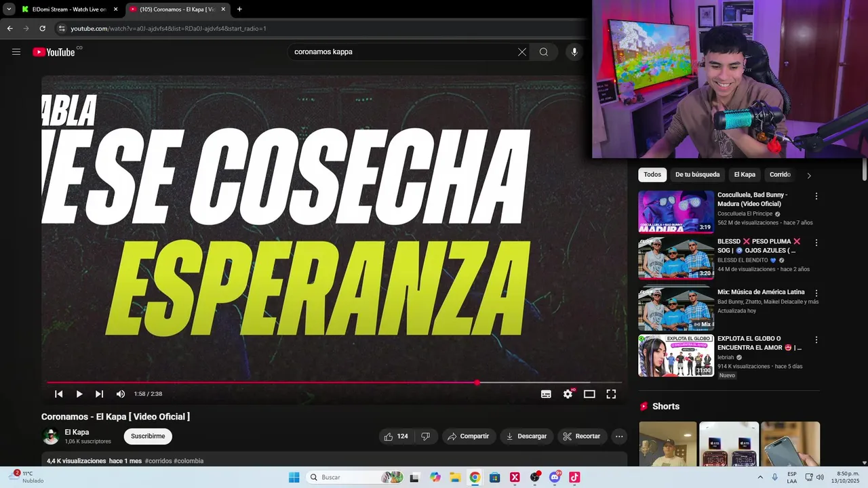Like the video with 124 likes
Screen dimensions: 868x488
point(396,436)
